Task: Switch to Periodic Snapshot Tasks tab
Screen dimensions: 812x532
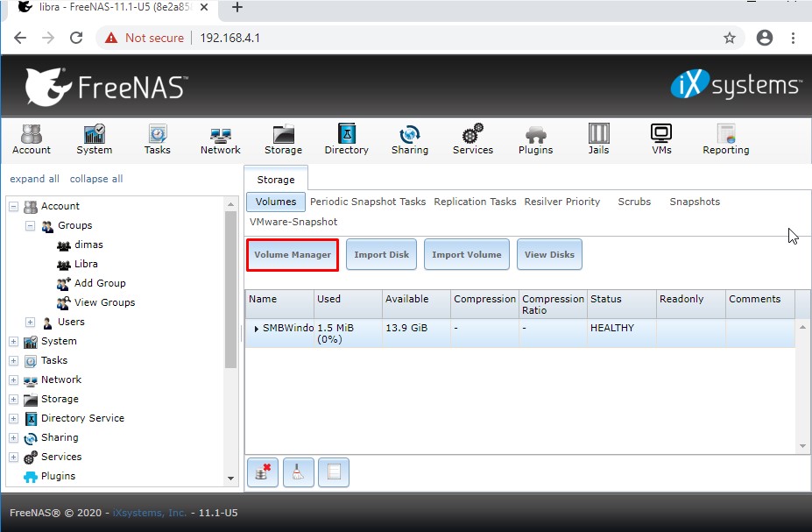Action: click(368, 202)
